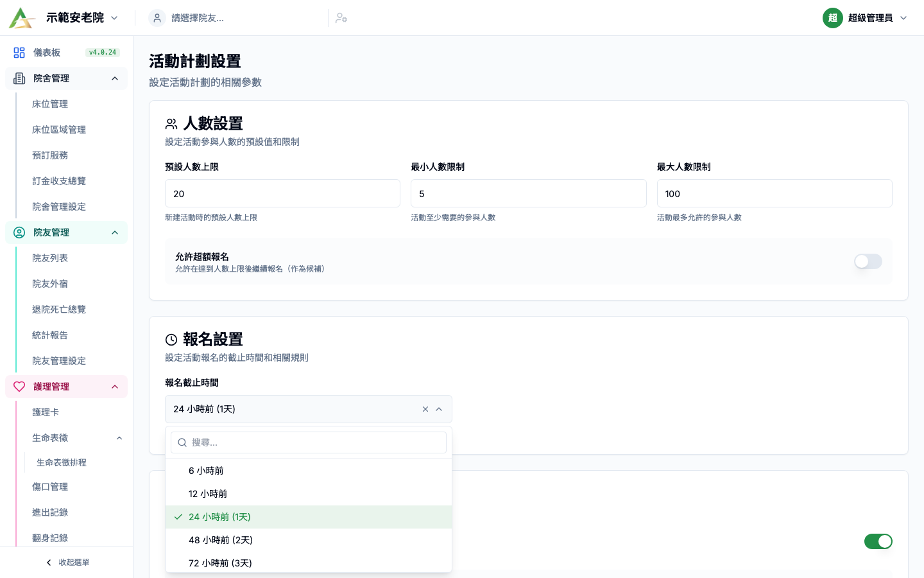Click the 預設人數上限 input field
The image size is (924, 578).
click(x=282, y=193)
